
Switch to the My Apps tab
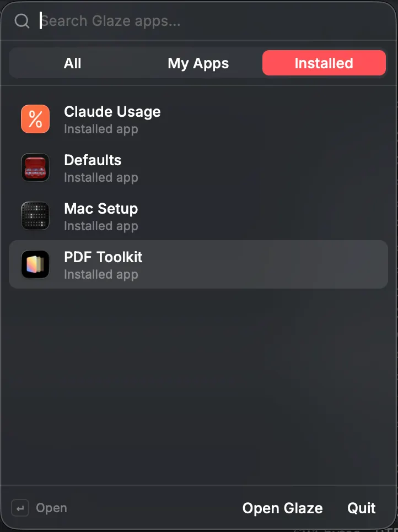point(198,63)
